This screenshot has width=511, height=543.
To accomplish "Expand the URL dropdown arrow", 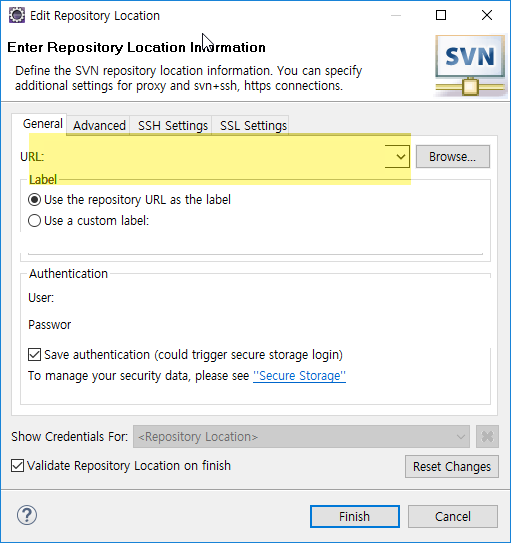I will (400, 157).
